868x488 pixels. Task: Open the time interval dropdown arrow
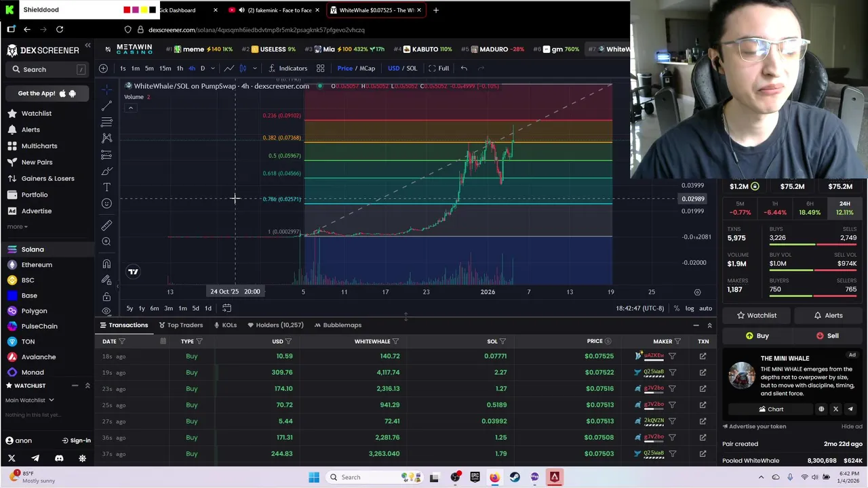coord(212,68)
